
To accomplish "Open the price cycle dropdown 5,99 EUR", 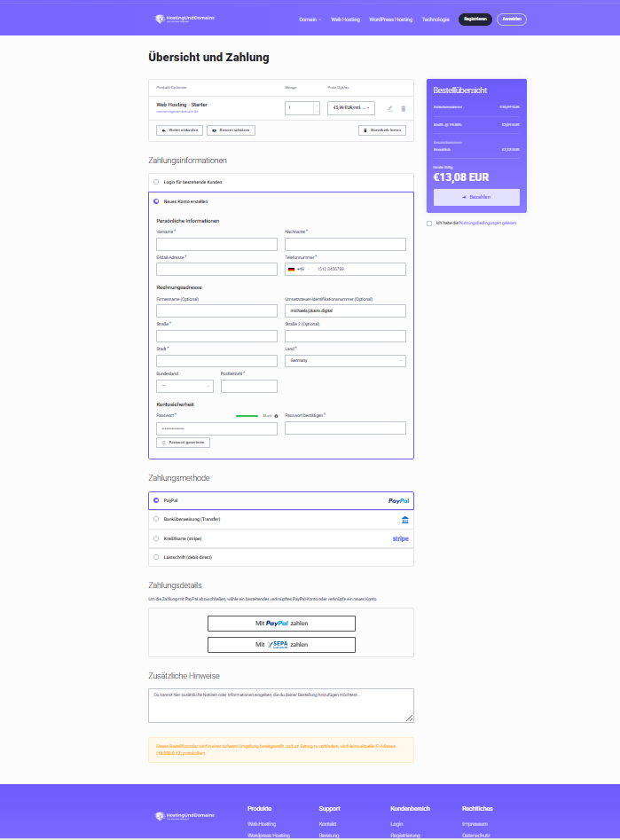I will [x=351, y=107].
